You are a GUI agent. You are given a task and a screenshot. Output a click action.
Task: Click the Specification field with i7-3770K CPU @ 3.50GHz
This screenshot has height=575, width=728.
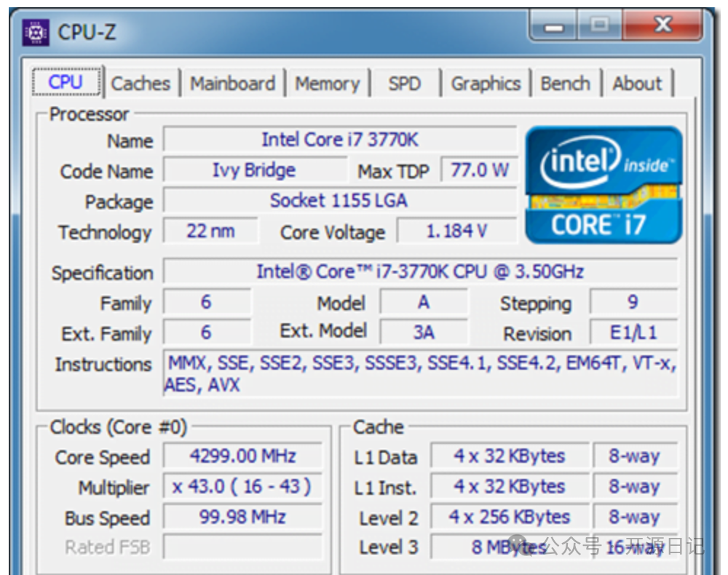coord(420,271)
